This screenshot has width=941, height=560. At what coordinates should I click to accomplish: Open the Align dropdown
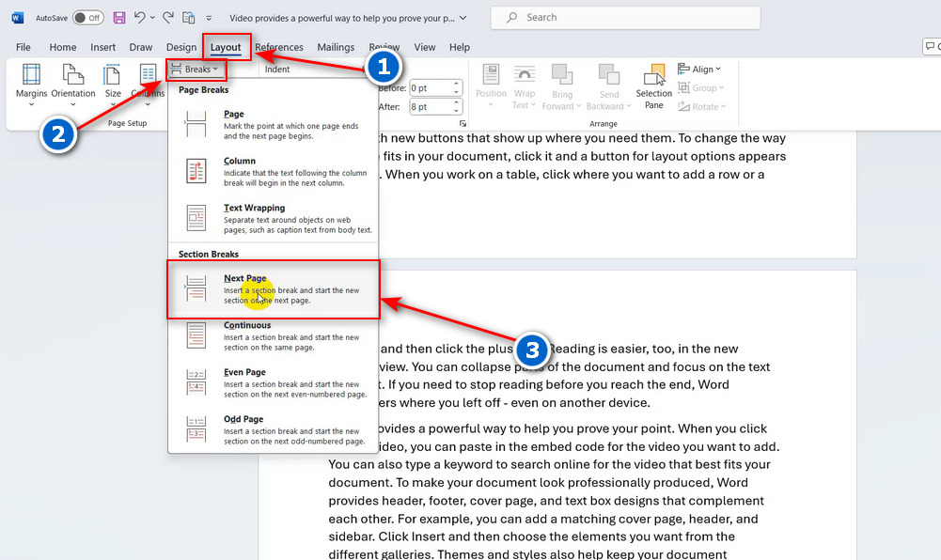click(x=706, y=70)
